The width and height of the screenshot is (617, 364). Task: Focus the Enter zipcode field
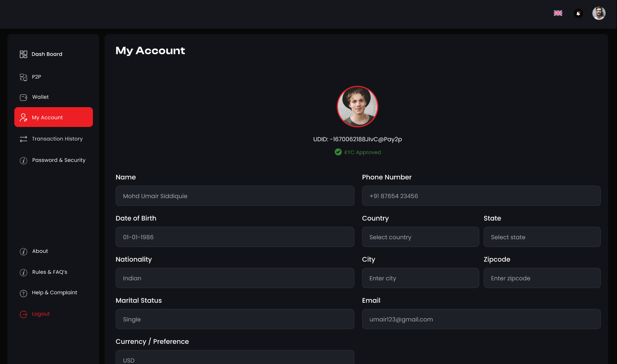542,278
